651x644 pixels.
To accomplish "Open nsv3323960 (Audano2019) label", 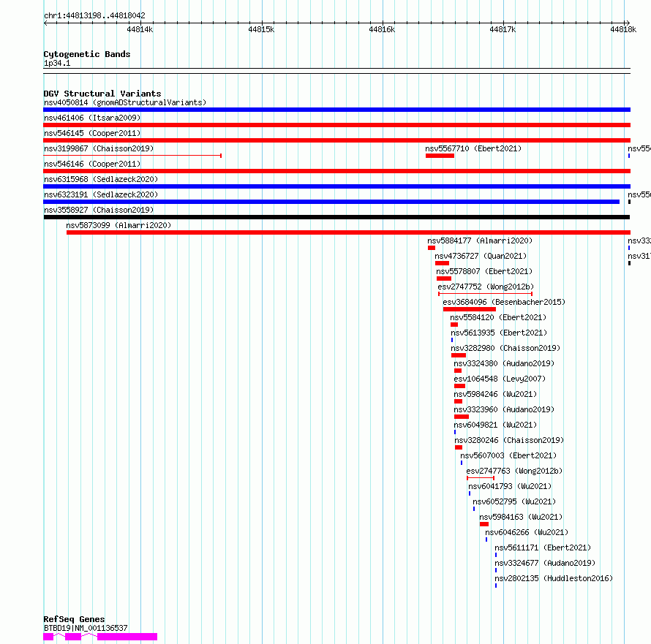I will (x=504, y=409).
